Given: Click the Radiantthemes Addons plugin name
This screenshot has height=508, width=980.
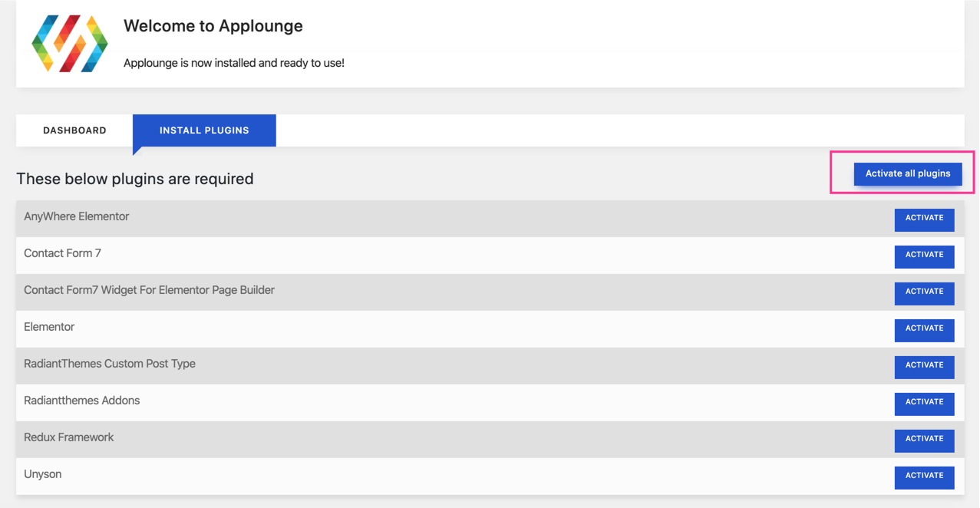Looking at the screenshot, I should [x=81, y=401].
